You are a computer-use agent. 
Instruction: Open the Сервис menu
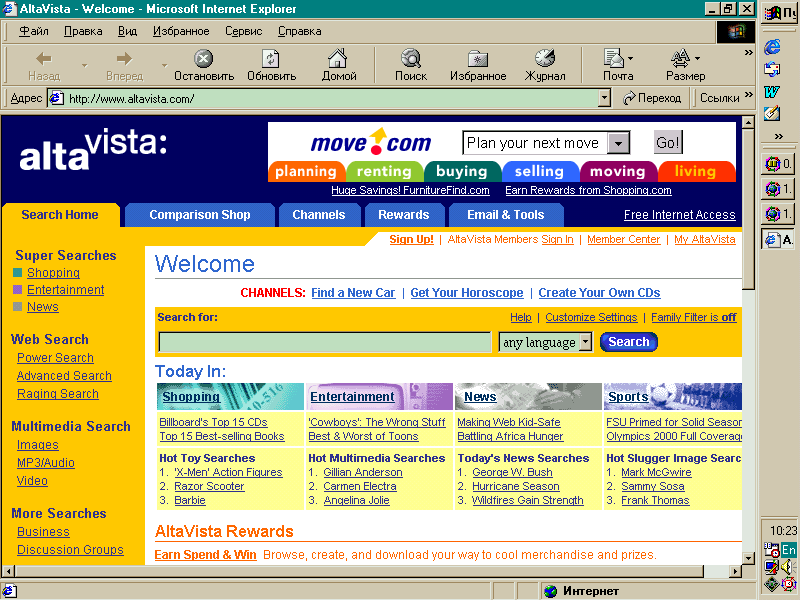click(244, 31)
